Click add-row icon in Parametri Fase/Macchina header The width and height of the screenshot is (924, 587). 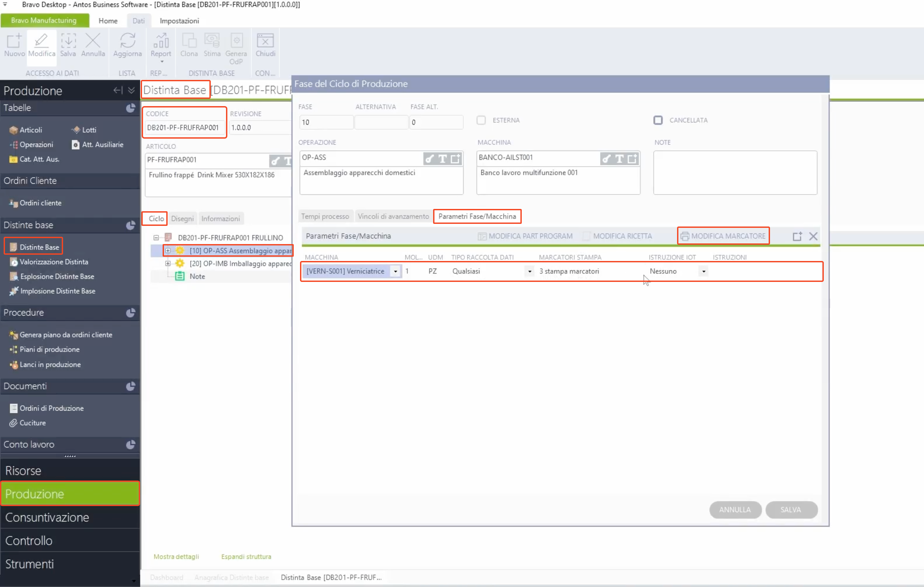coord(797,236)
